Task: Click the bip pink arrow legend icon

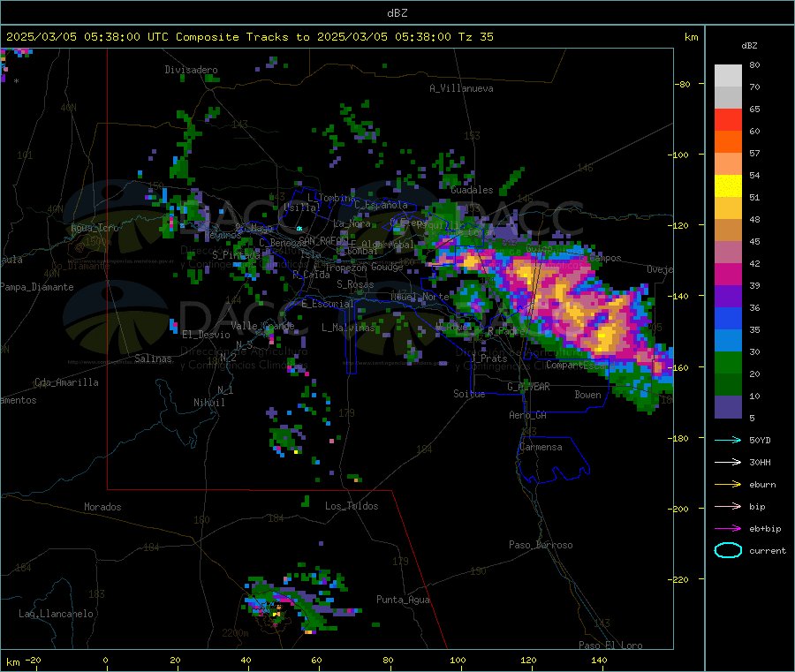Action: [728, 506]
